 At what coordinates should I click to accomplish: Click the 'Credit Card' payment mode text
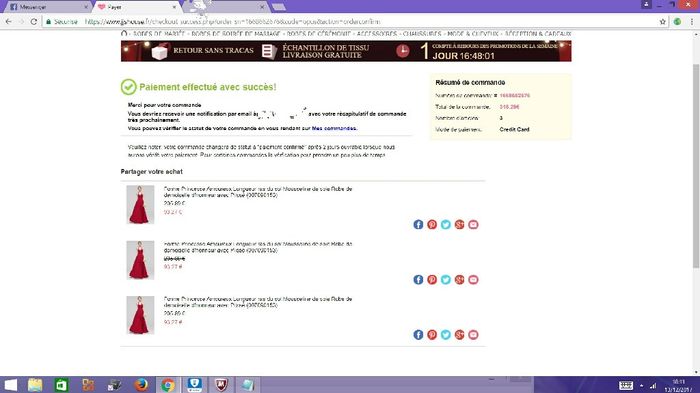(514, 130)
